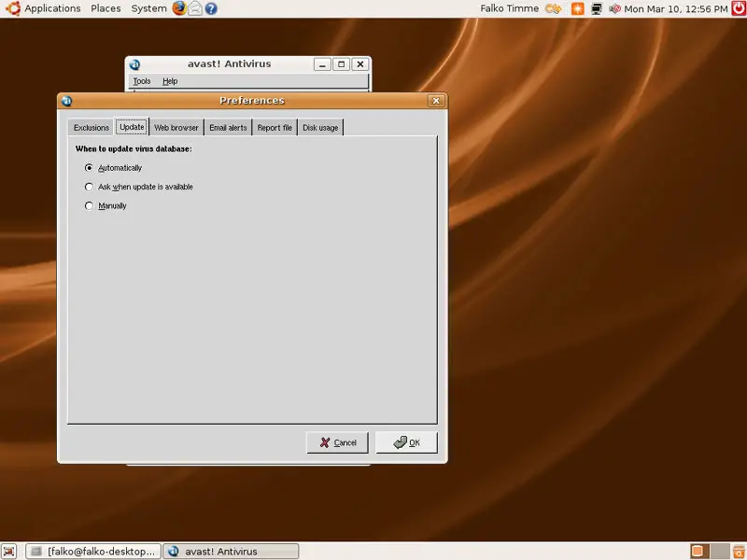Open the Update tab
Image resolution: width=747 pixels, height=560 pixels.
tap(132, 127)
